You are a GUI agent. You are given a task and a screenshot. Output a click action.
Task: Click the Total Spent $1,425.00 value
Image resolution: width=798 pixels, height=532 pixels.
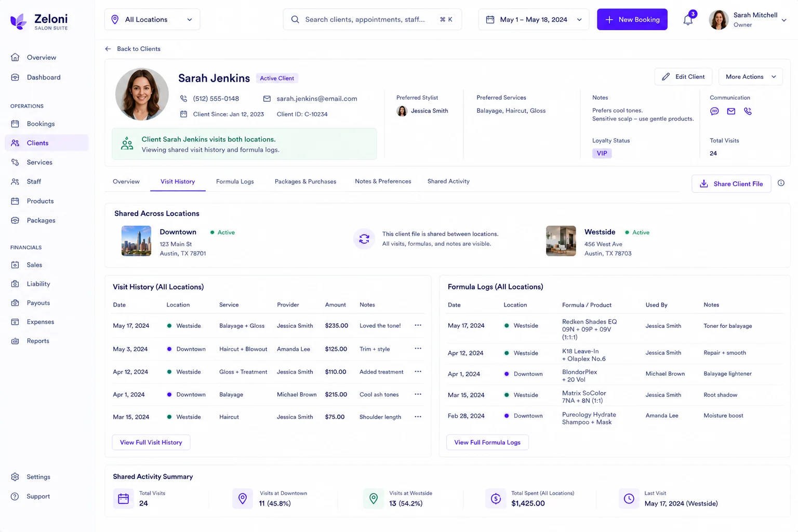pyautogui.click(x=528, y=503)
